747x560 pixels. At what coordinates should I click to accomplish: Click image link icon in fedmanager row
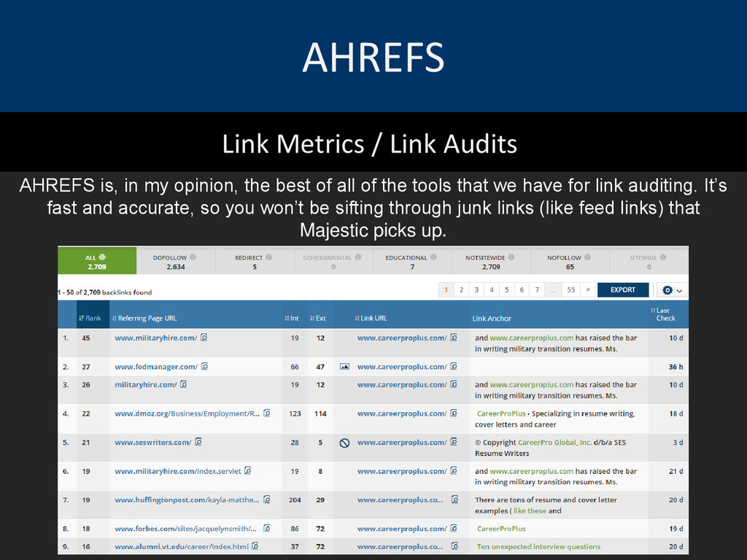click(344, 367)
